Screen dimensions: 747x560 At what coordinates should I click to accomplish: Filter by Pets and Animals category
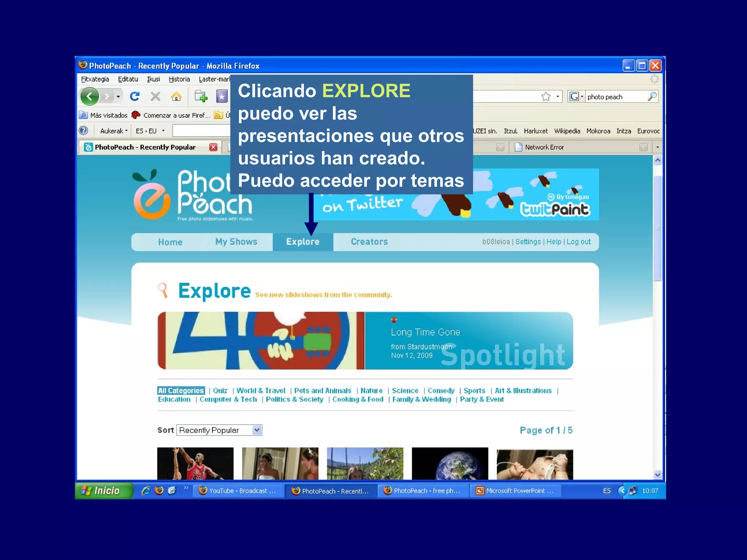coord(323,390)
